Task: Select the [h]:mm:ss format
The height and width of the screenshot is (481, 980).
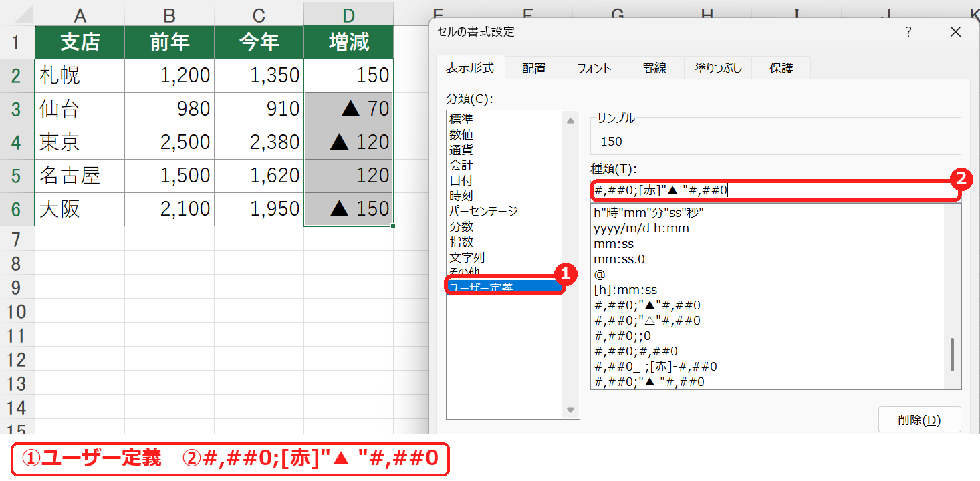Action: point(625,290)
